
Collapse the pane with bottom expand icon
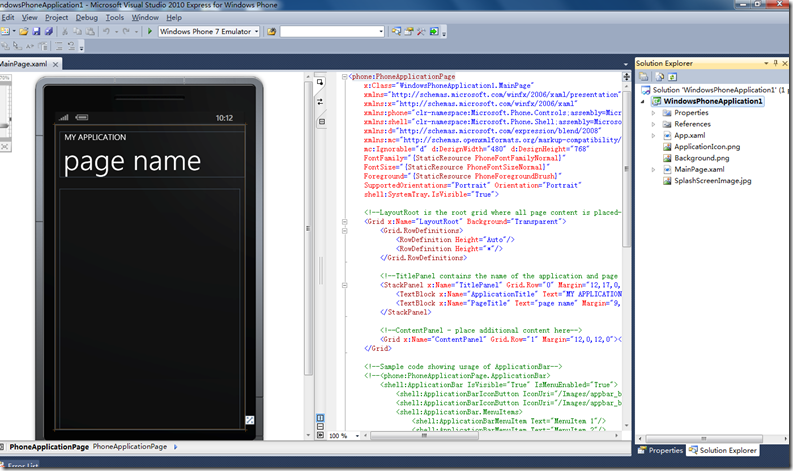point(320,435)
